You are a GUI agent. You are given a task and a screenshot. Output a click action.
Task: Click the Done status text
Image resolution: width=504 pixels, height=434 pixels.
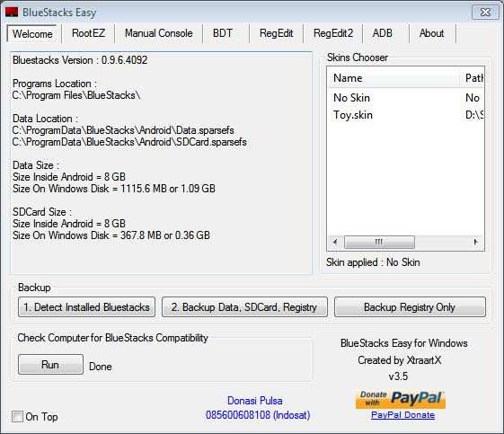point(101,367)
